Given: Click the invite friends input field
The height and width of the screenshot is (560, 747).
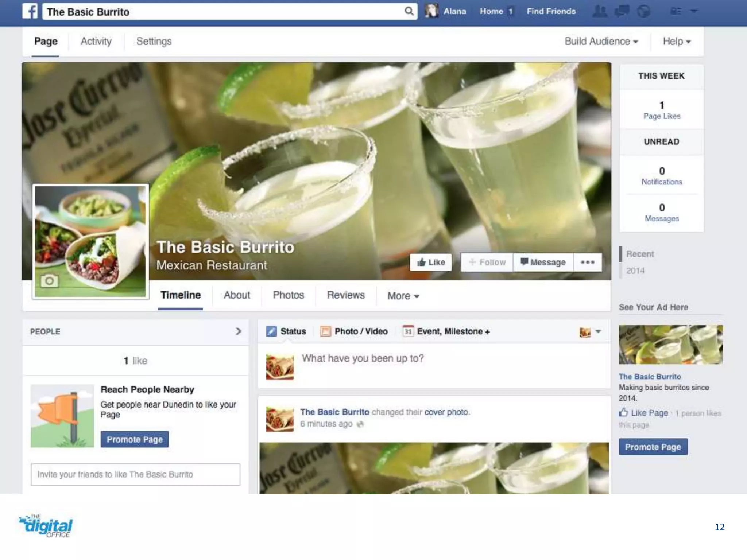Looking at the screenshot, I should click(135, 474).
